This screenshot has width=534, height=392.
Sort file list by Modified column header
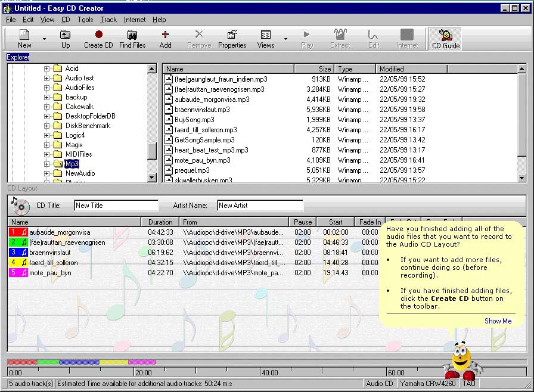(411, 69)
